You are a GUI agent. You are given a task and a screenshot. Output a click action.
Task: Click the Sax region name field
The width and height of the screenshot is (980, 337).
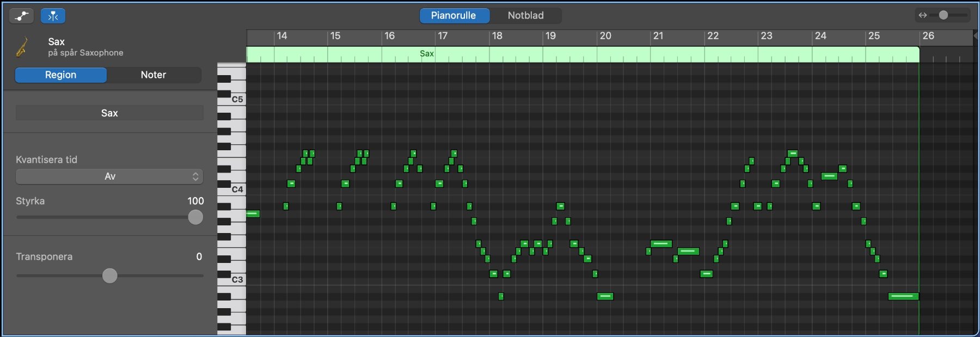click(x=109, y=113)
